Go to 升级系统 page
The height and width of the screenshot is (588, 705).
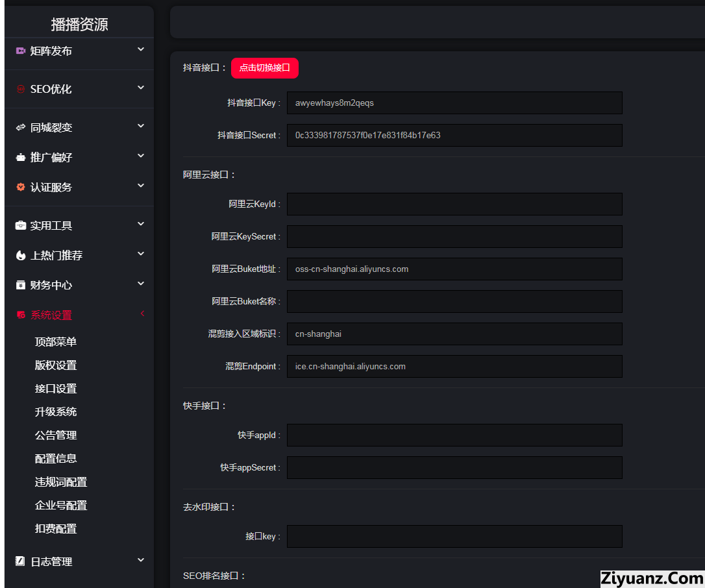pos(56,412)
